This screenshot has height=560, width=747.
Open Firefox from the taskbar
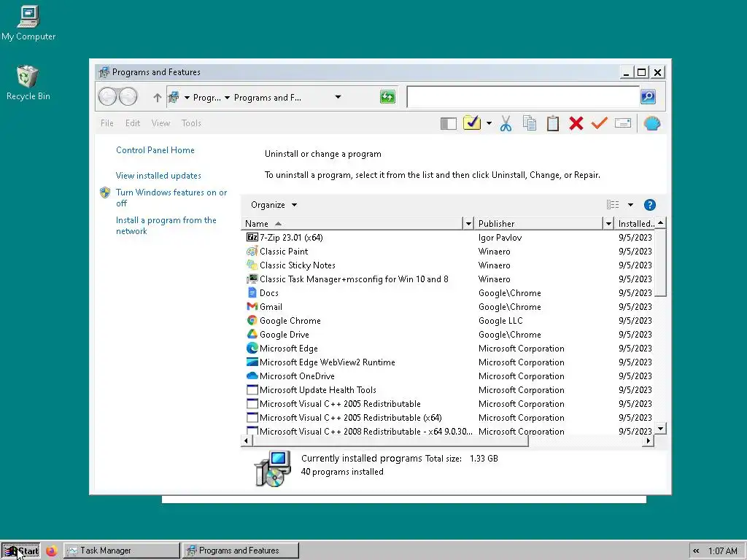[52, 551]
